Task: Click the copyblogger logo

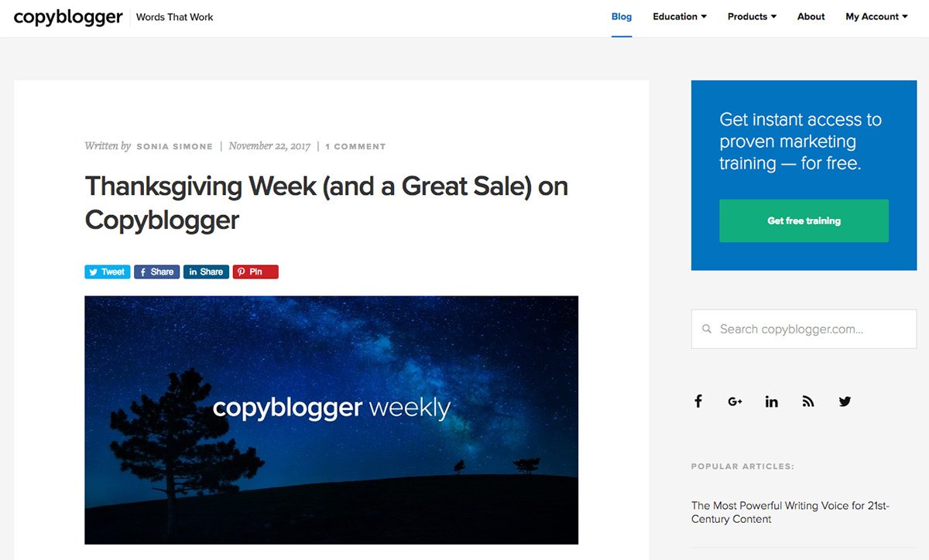Action: pyautogui.click(x=68, y=17)
